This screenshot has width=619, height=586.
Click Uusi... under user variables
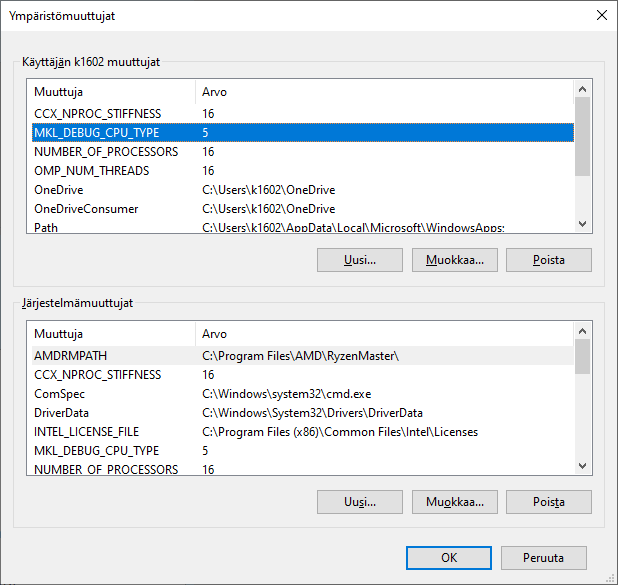[360, 260]
